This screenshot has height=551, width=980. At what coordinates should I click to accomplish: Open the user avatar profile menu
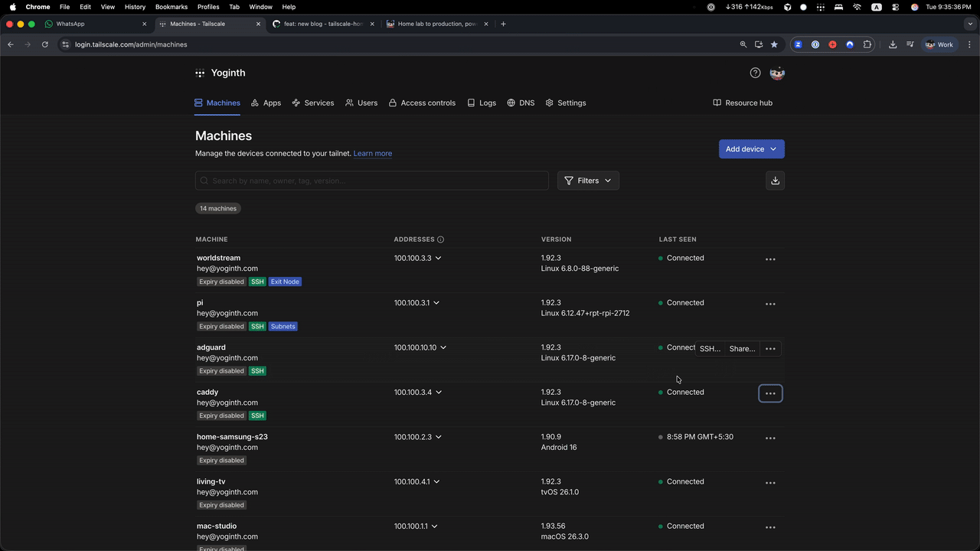coord(777,73)
